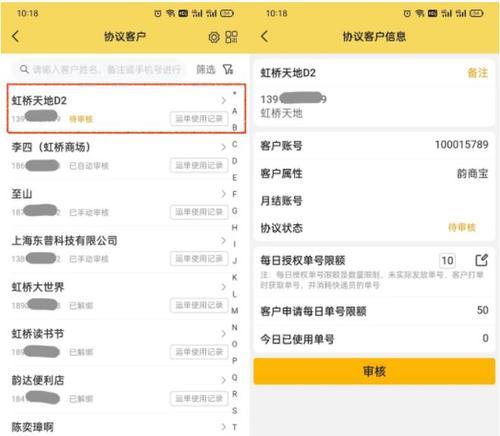Click the filter funnel icon
The height and width of the screenshot is (436, 500).
click(228, 69)
